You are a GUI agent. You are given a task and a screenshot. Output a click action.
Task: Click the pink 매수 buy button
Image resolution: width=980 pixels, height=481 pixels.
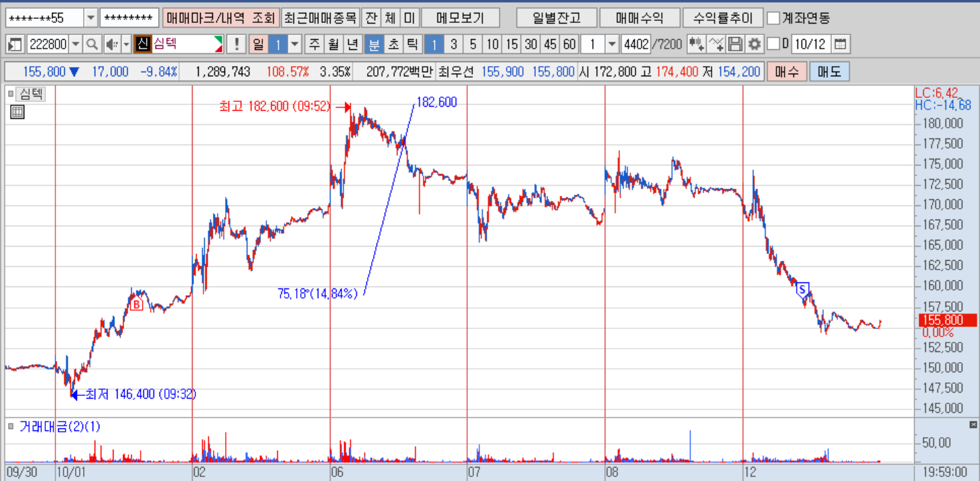(787, 72)
